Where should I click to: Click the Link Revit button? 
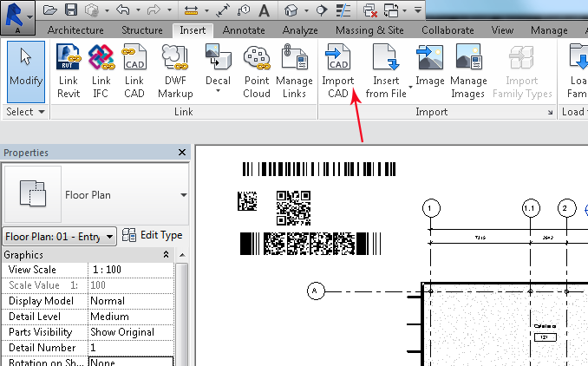click(x=69, y=71)
